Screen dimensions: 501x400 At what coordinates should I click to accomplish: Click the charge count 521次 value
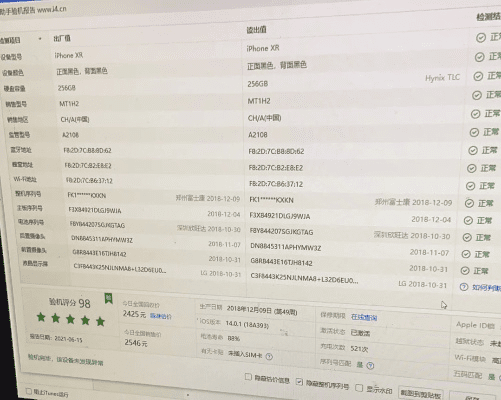(359, 349)
